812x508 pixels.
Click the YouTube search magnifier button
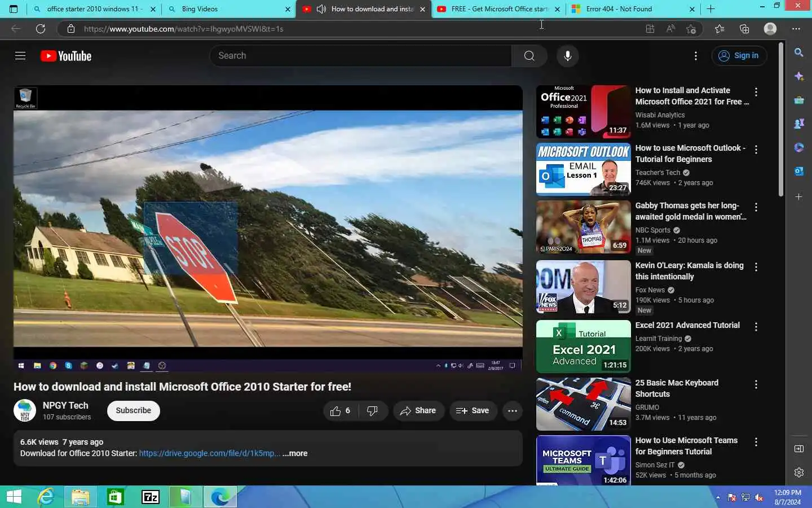[x=529, y=56]
